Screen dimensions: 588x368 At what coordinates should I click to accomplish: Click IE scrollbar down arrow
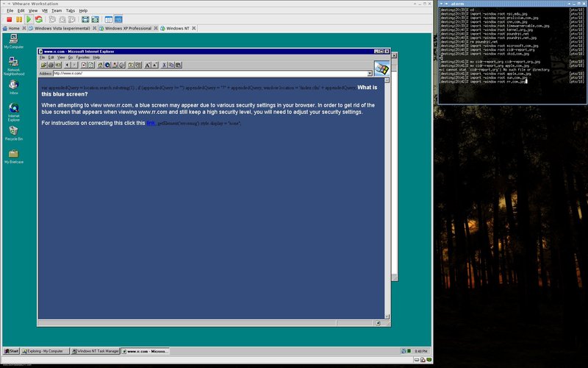[x=387, y=316]
